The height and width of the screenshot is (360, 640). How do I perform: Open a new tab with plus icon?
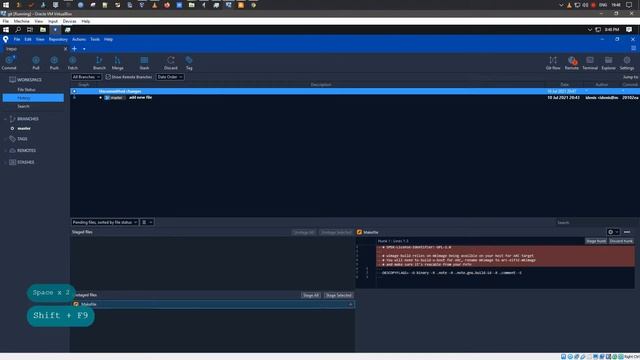click(x=74, y=49)
